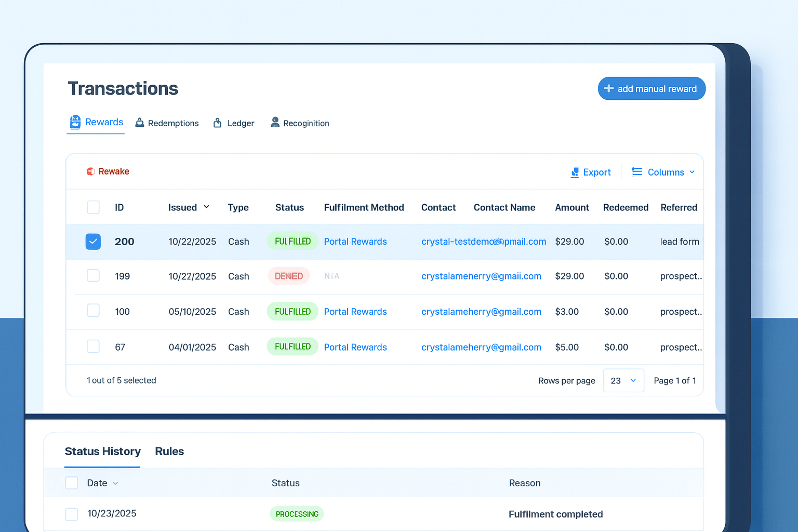Viewport: 798px width, 532px height.
Task: Open the crystalamenerry@gmaii.com contact link
Action: [x=481, y=276]
